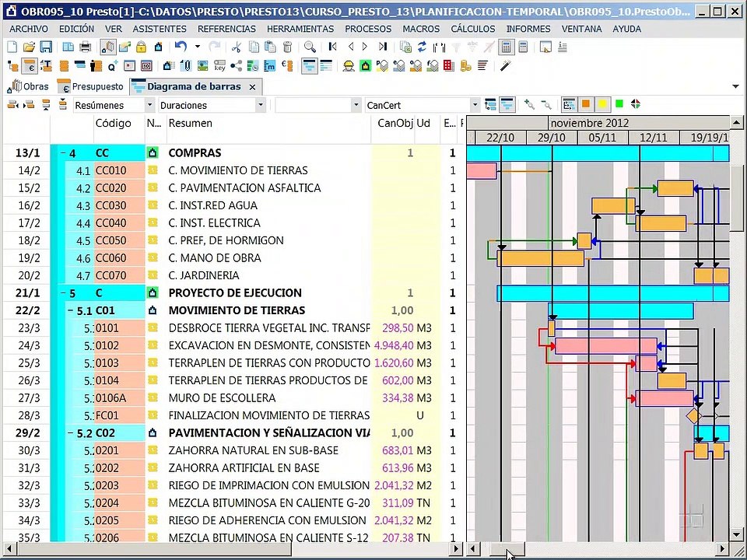
Task: Click the Gantt horizontal scrollbar thumb
Action: [x=508, y=548]
